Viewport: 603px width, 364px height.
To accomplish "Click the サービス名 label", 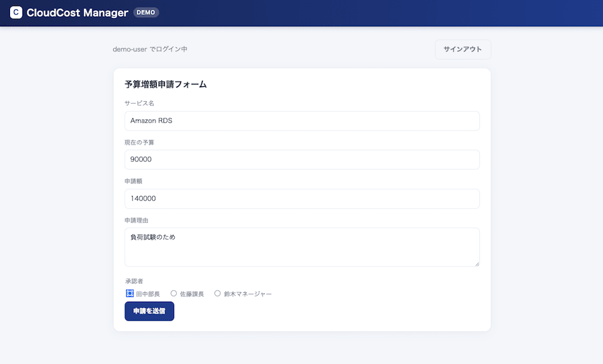I will coord(139,103).
